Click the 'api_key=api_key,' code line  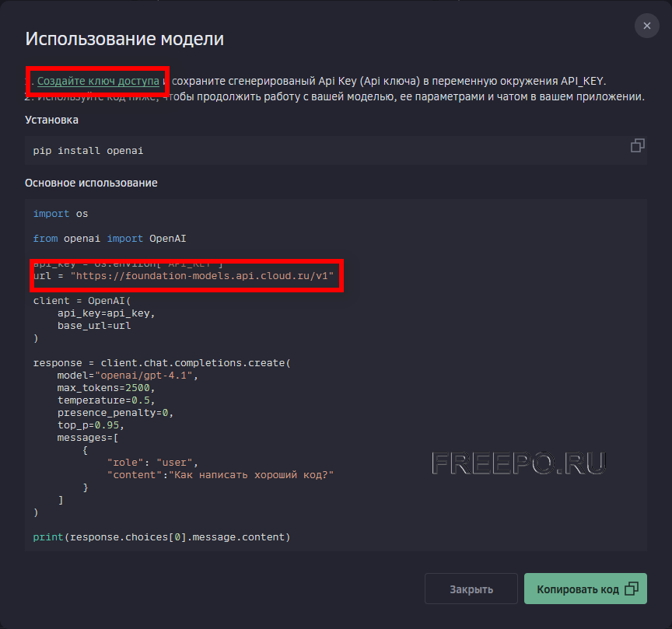(x=107, y=313)
